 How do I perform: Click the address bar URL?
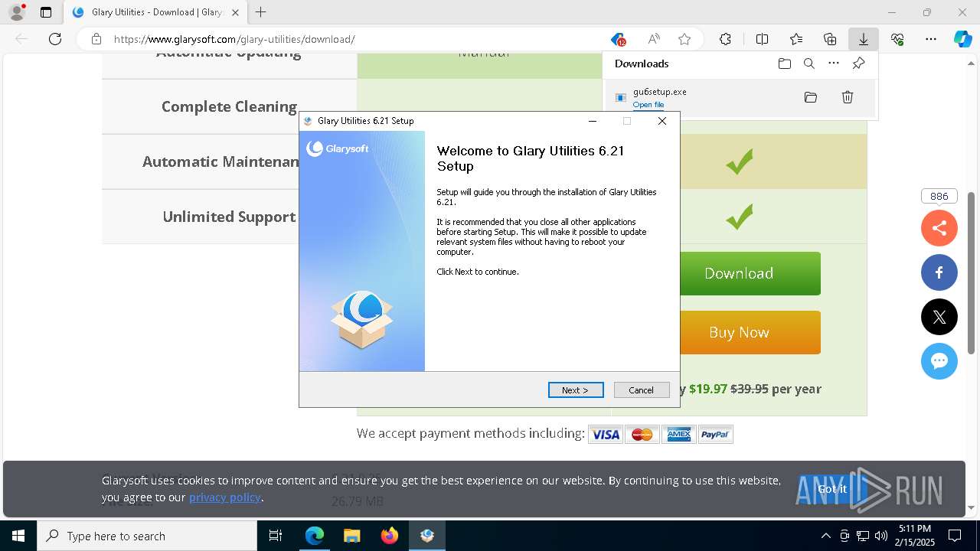(234, 39)
